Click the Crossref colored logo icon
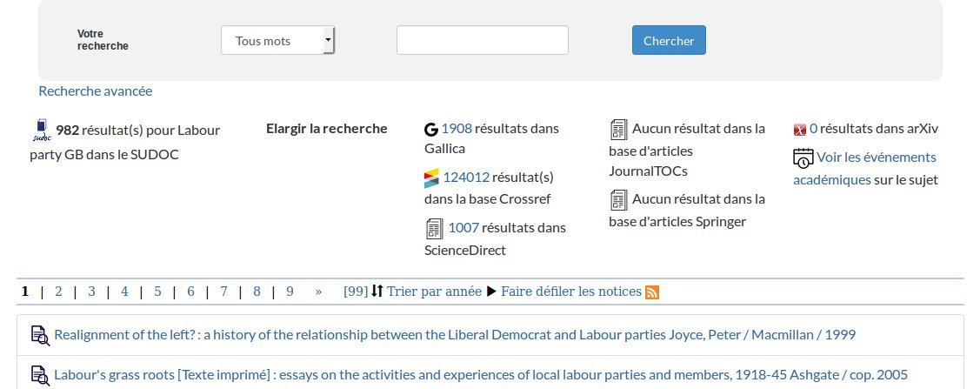Screen dimensions: 980x389 [432, 178]
